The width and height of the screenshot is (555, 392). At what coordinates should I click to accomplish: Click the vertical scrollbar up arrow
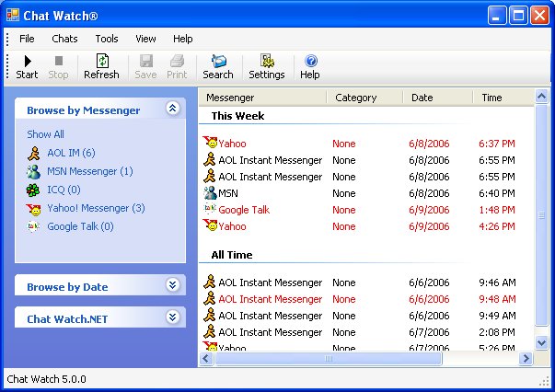(541, 96)
